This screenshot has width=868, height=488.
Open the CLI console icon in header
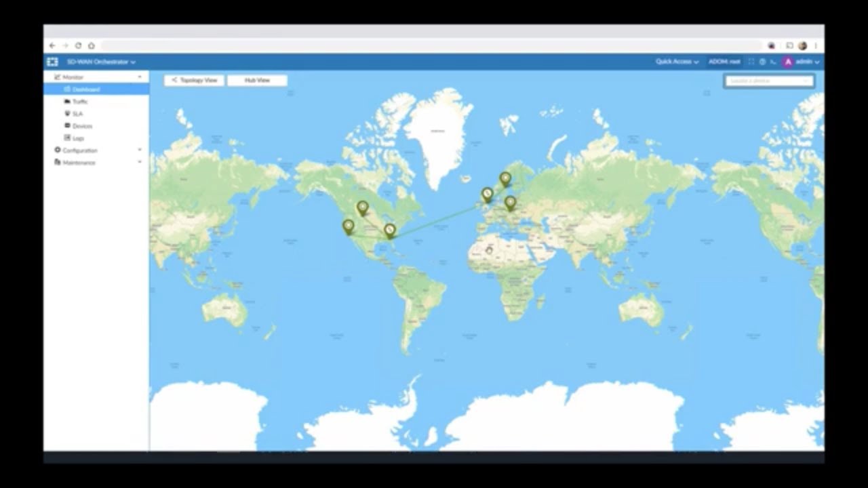[773, 62]
